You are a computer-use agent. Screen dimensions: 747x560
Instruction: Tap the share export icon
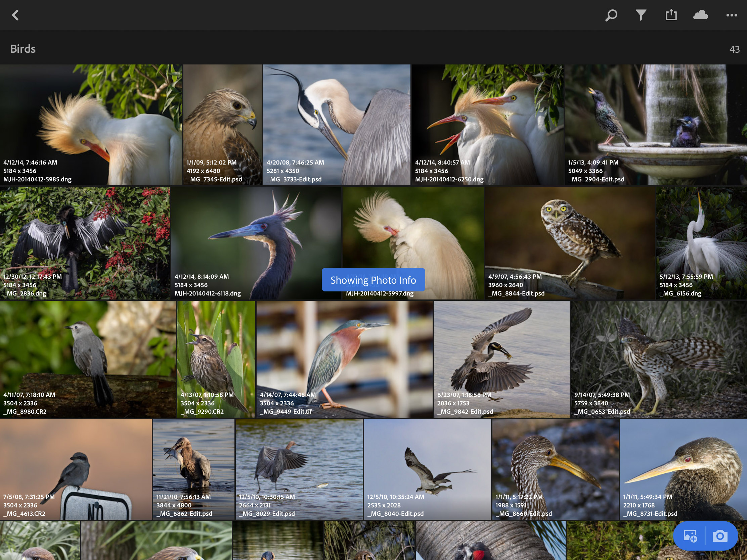coord(671,15)
